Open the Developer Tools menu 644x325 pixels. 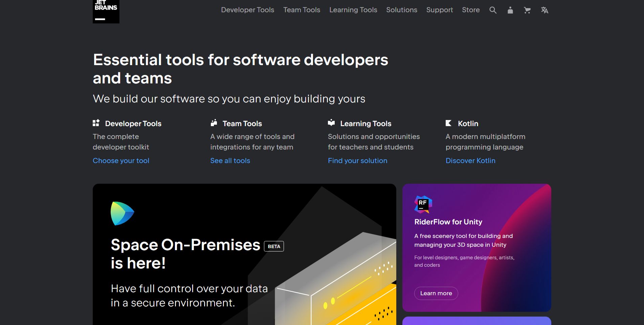248,10
